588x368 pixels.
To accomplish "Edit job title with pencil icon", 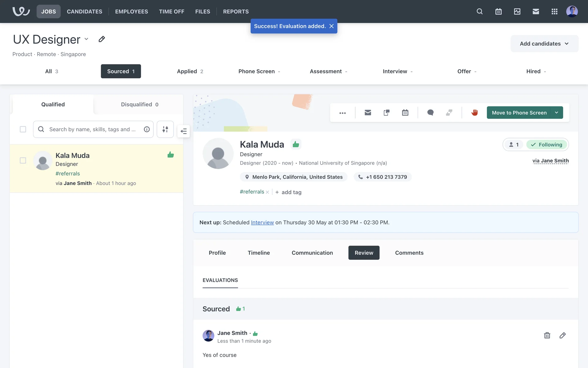I will (x=102, y=39).
